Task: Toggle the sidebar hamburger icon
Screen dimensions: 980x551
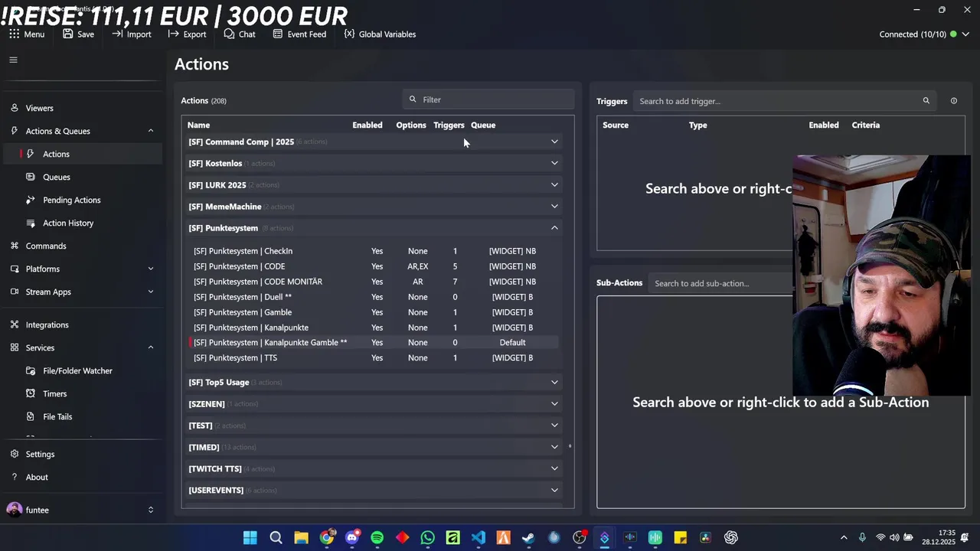Action: 13,60
